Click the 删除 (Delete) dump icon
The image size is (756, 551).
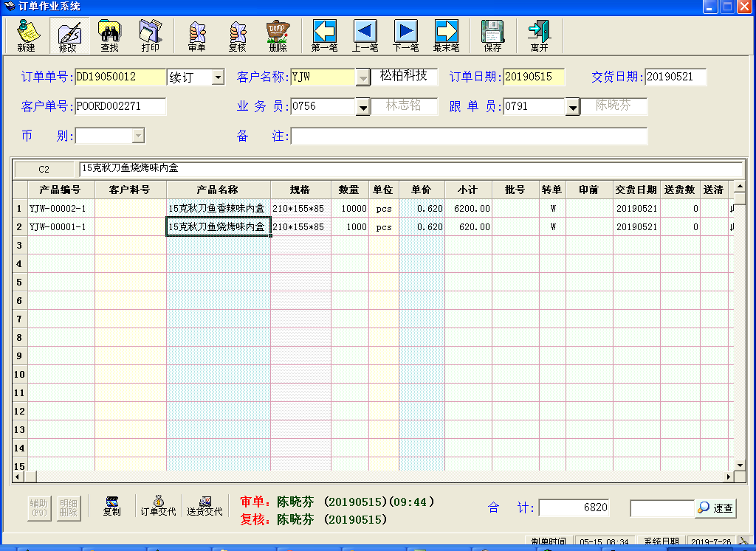pos(278,35)
